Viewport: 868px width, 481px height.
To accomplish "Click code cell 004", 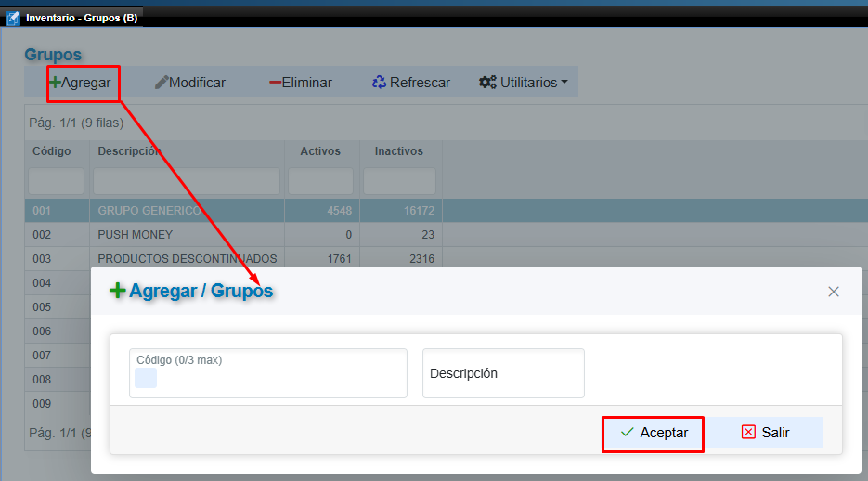I will point(42,283).
